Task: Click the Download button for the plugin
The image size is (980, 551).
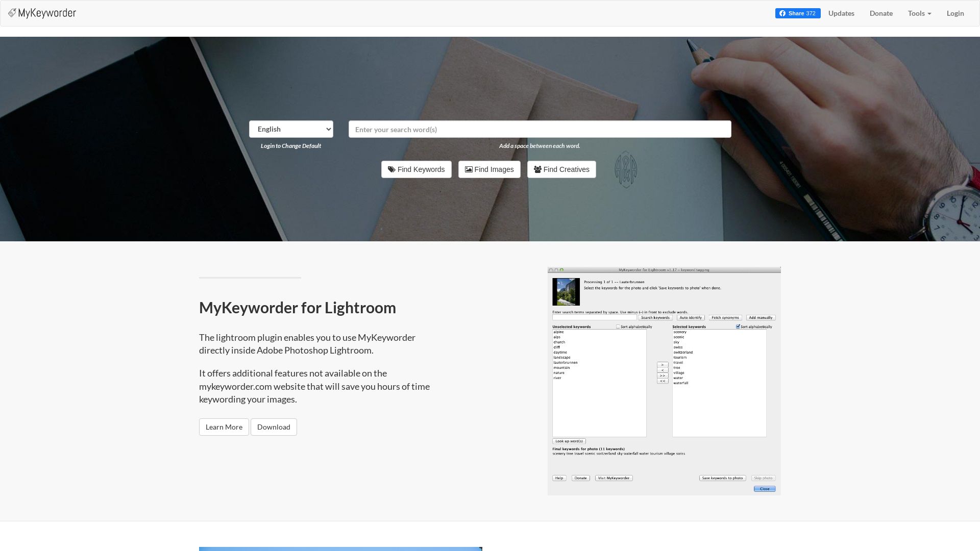Action: 274,427
